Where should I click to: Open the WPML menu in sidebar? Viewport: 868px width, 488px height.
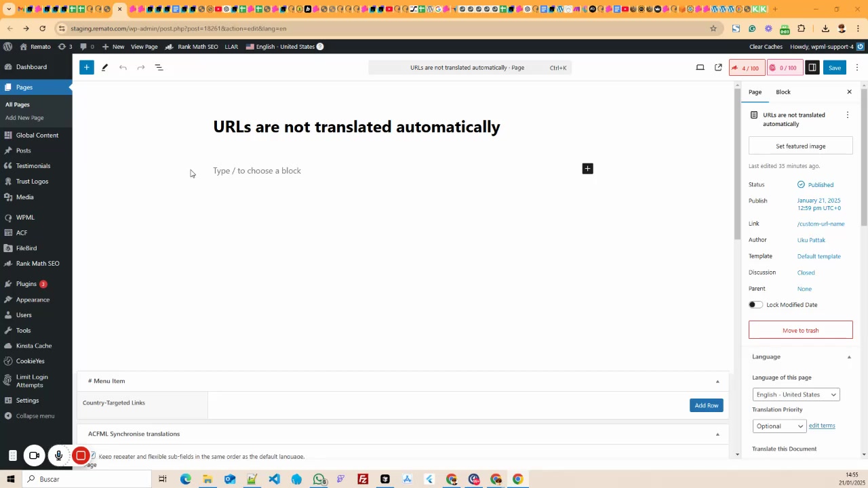tap(25, 218)
